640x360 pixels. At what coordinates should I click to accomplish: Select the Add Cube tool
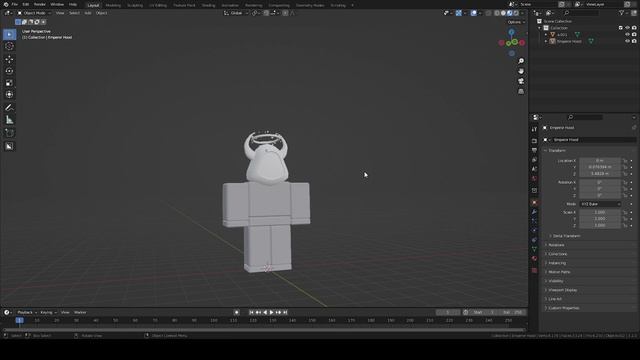coord(9,133)
